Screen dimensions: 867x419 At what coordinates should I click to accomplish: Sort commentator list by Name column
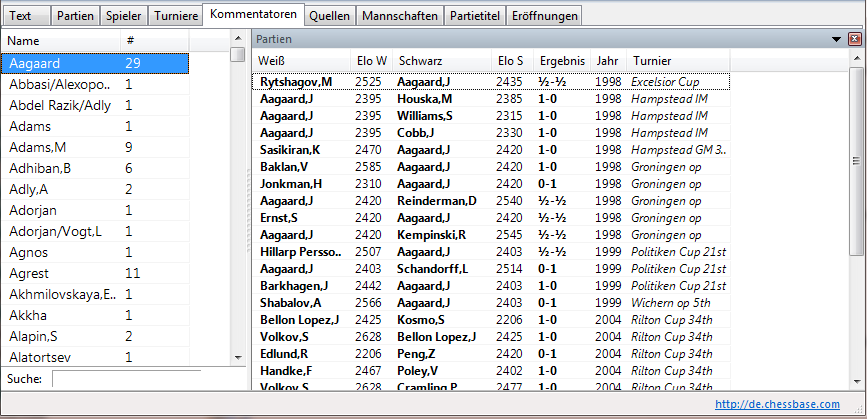pyautogui.click(x=61, y=41)
